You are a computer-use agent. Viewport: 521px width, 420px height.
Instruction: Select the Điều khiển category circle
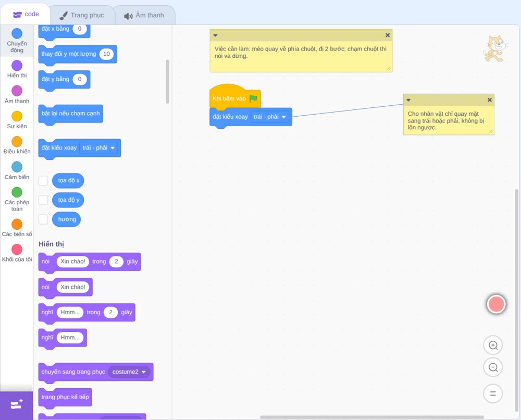coord(17,142)
